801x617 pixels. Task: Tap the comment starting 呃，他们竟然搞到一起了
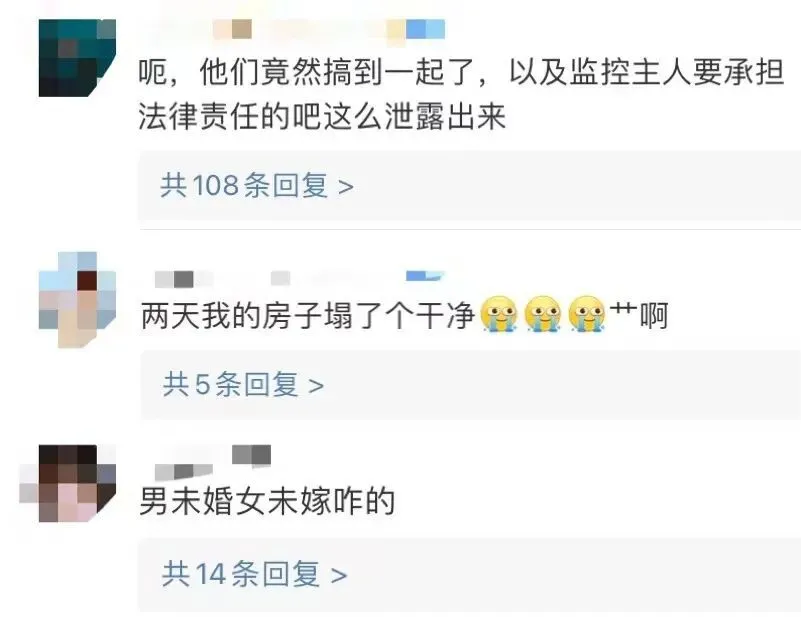tap(461, 94)
